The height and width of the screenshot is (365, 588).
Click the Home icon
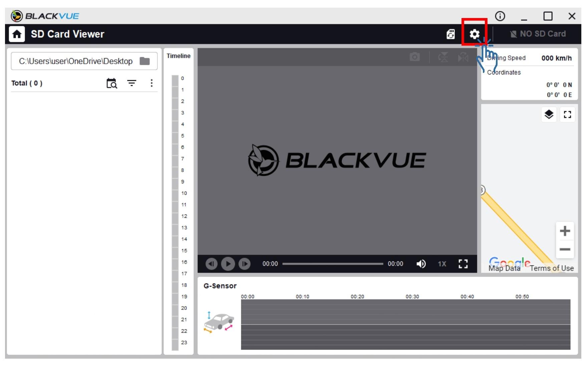point(17,34)
